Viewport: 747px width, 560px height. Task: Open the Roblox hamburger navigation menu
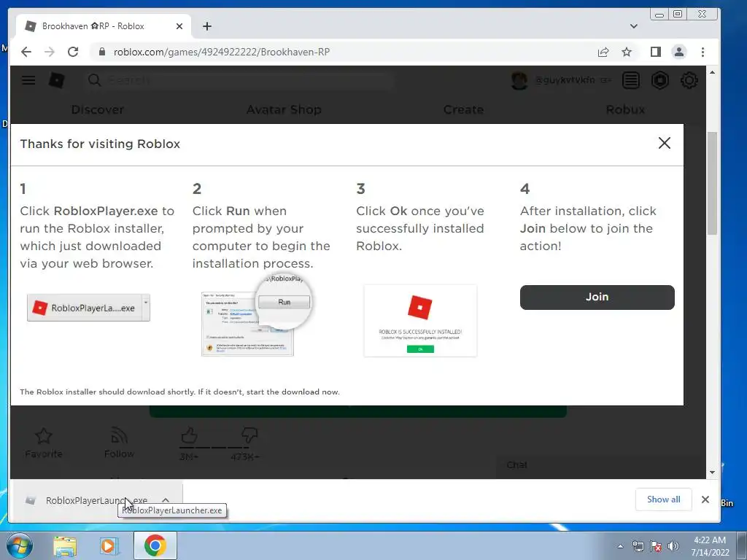(x=28, y=80)
